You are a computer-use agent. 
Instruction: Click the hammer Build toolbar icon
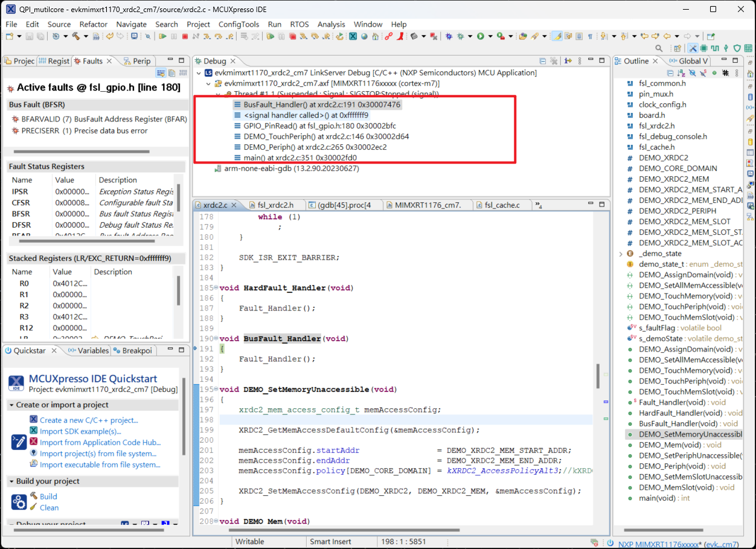(x=76, y=36)
